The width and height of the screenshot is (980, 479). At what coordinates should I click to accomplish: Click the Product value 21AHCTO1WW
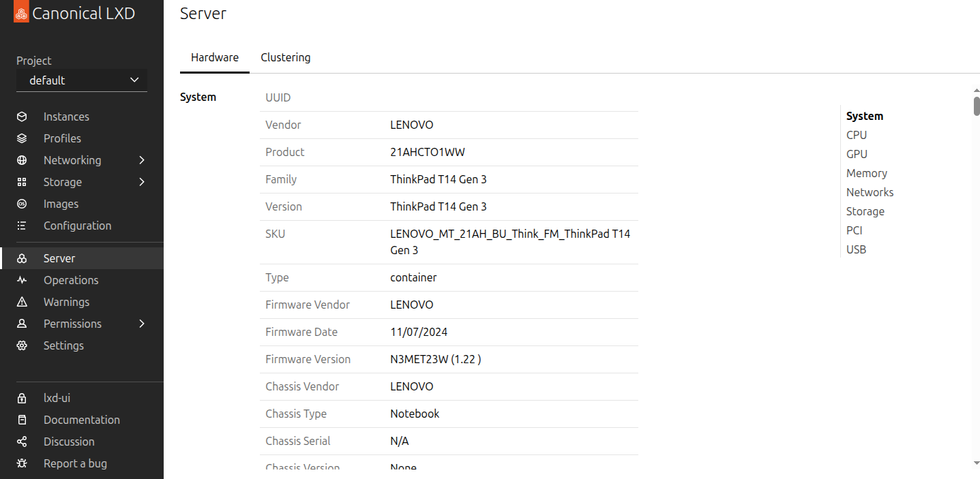428,152
